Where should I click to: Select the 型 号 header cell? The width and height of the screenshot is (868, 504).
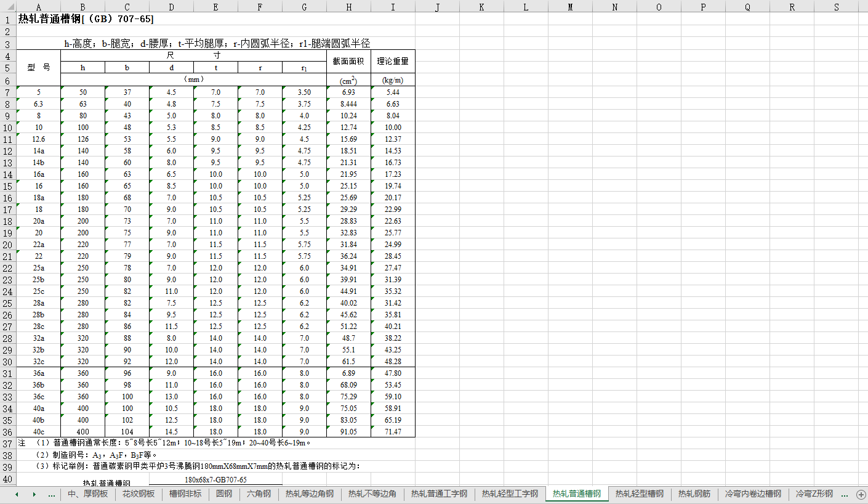(x=39, y=68)
